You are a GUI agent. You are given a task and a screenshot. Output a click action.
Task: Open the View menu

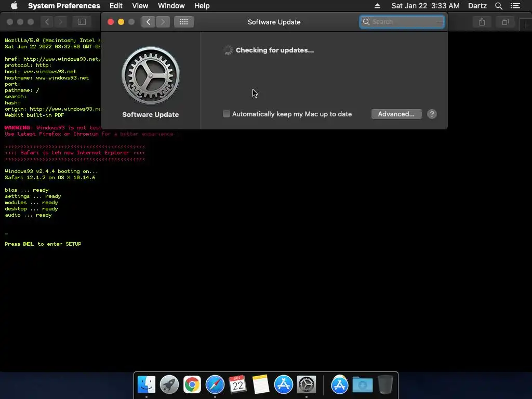click(140, 6)
